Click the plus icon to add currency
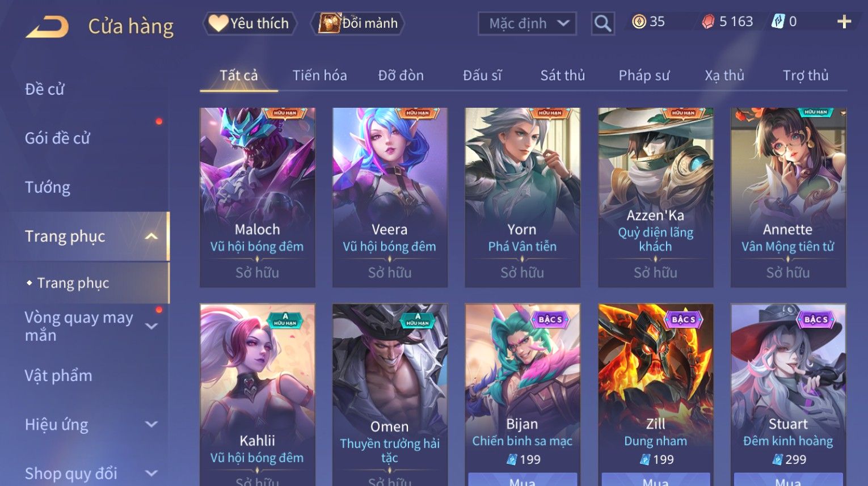This screenshot has width=868, height=486. (x=844, y=22)
